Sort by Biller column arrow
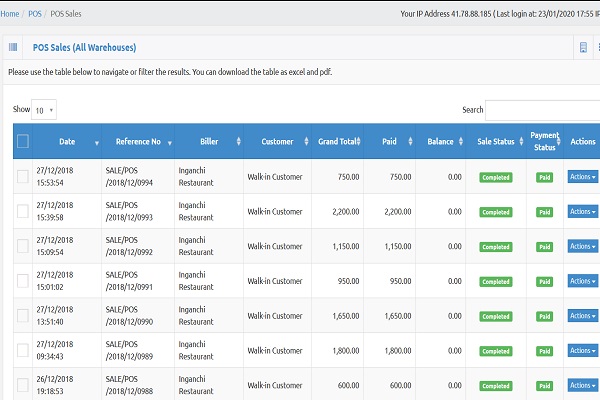The height and width of the screenshot is (400, 600). pos(239,143)
